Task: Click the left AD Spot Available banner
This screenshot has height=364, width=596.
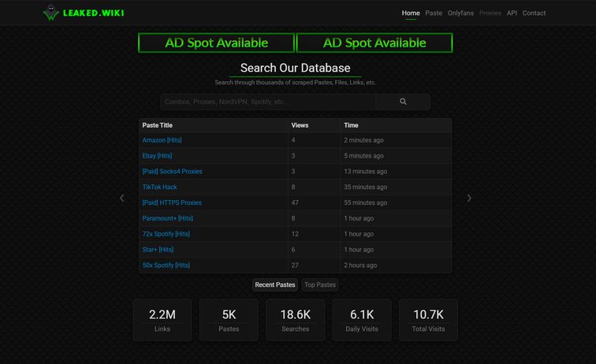Action: (216, 43)
